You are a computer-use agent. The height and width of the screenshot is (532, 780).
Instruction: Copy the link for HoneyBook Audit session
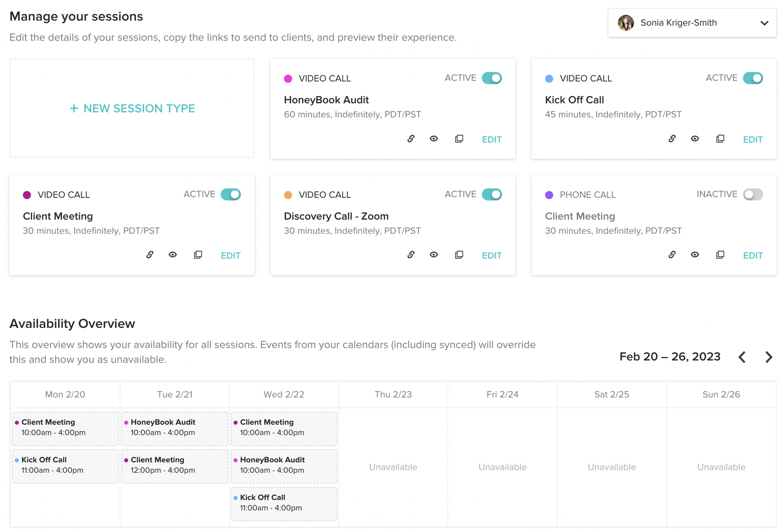tap(411, 139)
